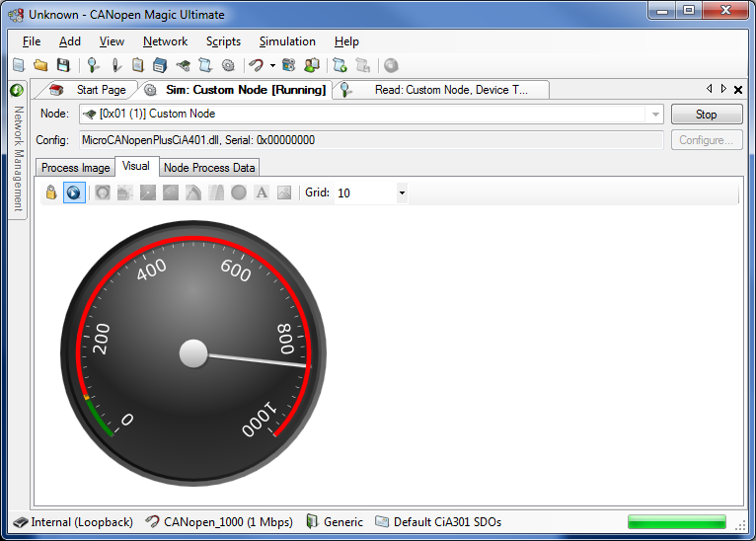
Task: Expand the Node selection dropdown
Action: (x=654, y=115)
